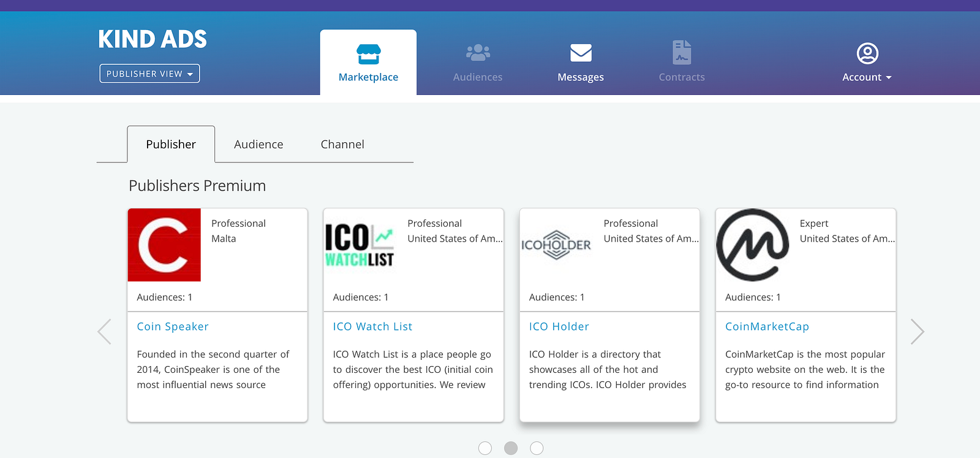Image resolution: width=980 pixels, height=458 pixels.
Task: Click the Coin Speaker red logo thumbnail
Action: (164, 245)
